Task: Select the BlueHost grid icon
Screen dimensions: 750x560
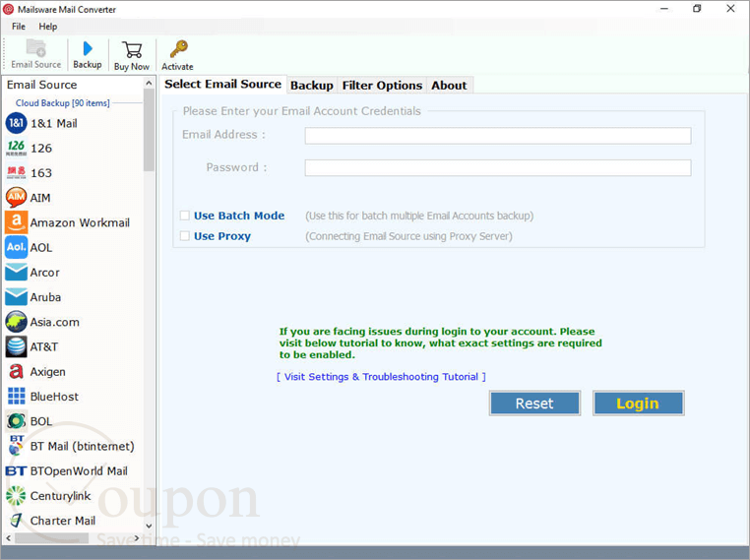Action: click(x=17, y=397)
